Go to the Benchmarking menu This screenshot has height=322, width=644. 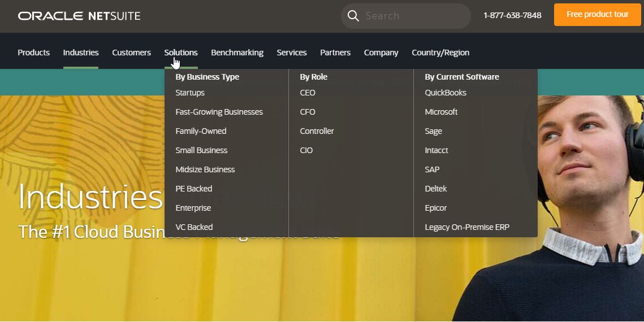237,53
